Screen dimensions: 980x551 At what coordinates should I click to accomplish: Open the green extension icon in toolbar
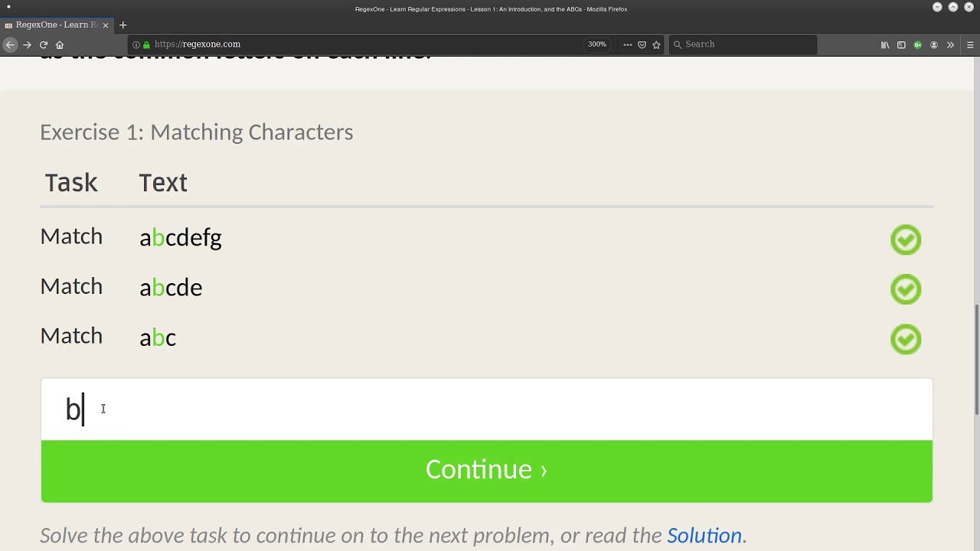917,44
